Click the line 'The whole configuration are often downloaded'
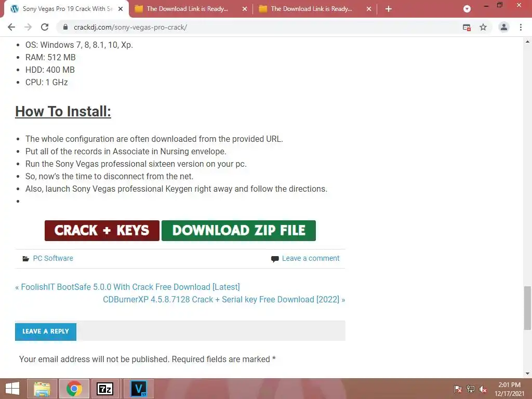Screen dimensions: 532x399 click(154, 139)
